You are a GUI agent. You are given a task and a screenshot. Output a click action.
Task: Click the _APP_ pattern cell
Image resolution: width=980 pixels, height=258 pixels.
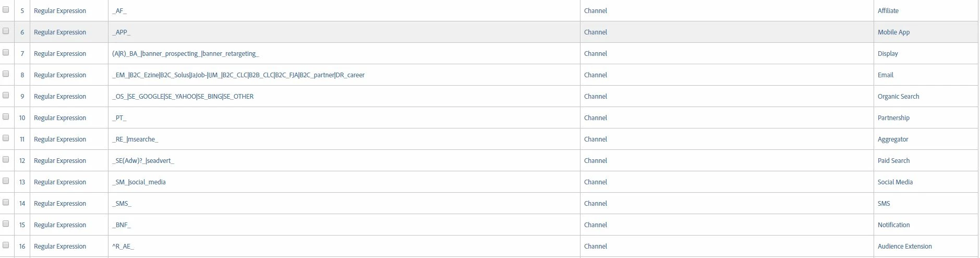point(344,32)
